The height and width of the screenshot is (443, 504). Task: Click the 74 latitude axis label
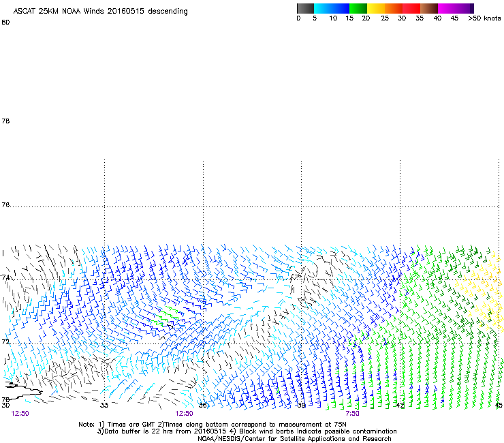(5, 277)
